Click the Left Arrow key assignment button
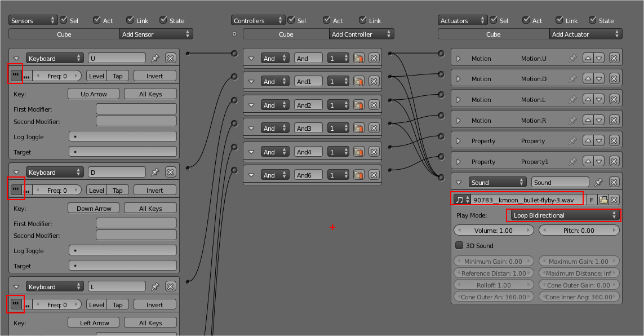Image resolution: width=644 pixels, height=336 pixels. pyautogui.click(x=94, y=323)
